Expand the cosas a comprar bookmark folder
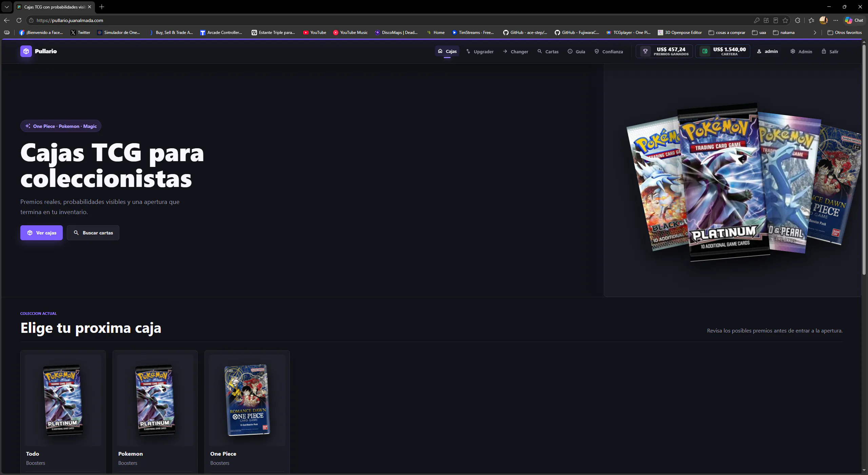The height and width of the screenshot is (475, 868). point(727,33)
